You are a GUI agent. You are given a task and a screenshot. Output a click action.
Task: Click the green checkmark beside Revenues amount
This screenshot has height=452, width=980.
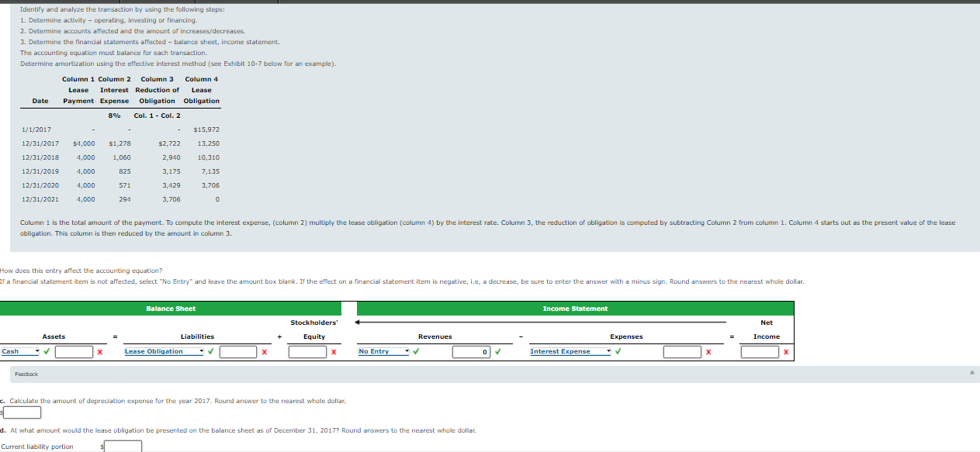point(497,351)
